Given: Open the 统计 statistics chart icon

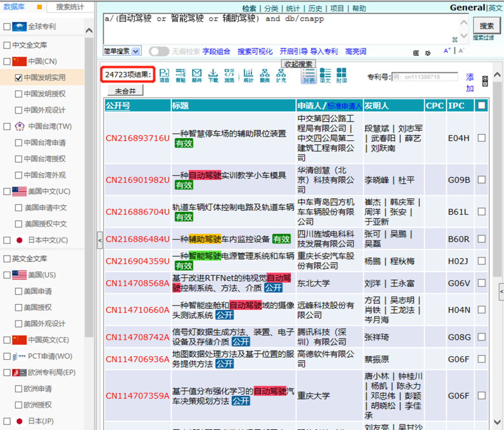Looking at the screenshot, I should click(x=248, y=75).
